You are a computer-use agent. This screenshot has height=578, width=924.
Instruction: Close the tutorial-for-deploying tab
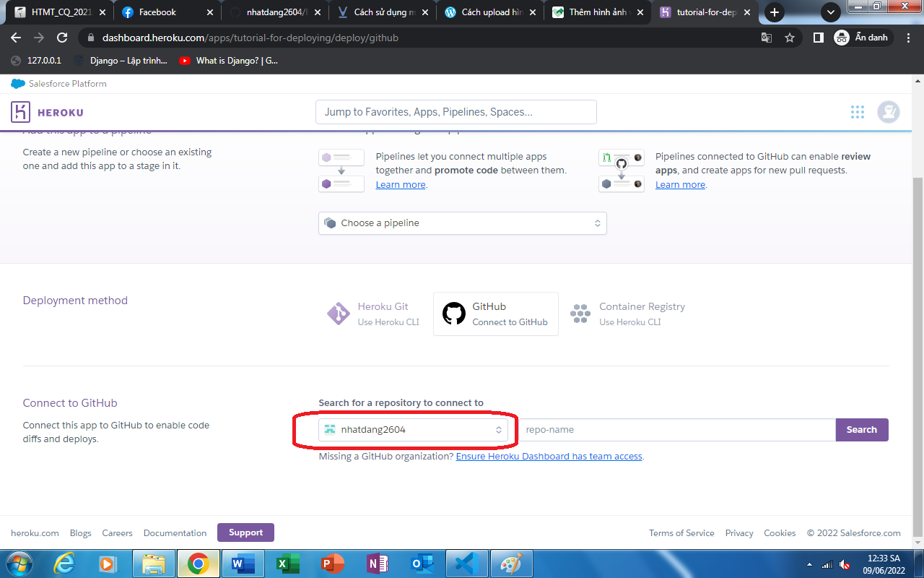[x=747, y=12]
